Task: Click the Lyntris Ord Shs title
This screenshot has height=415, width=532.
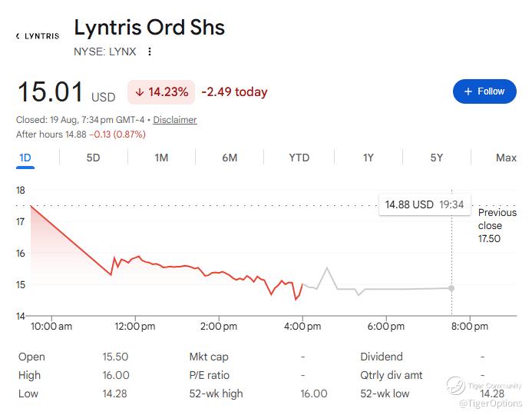Action: (149, 28)
